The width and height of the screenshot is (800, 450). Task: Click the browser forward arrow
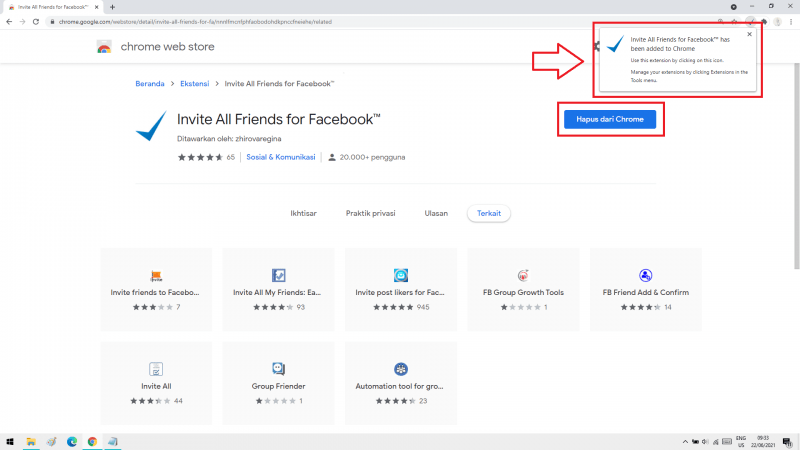pos(22,22)
